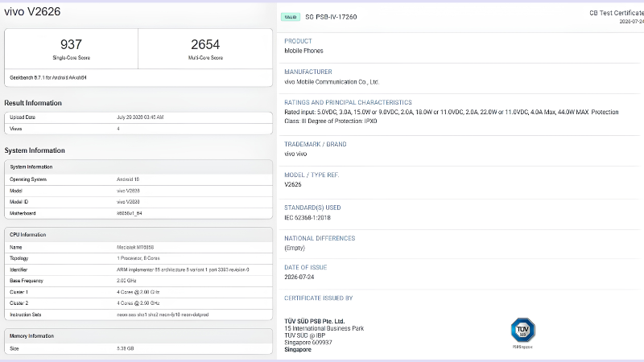Select the Cluster 2 cores value
The image size is (644, 362).
[138, 303]
